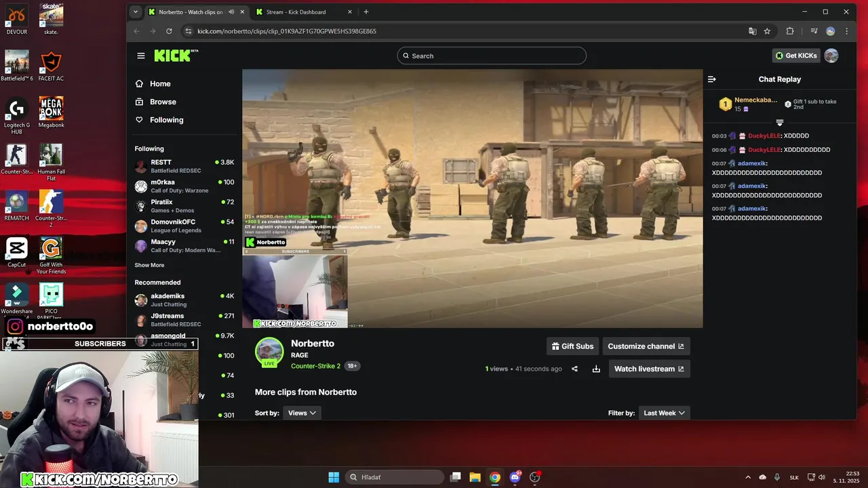868x488 pixels.
Task: Open REMATCH desktop shortcut
Action: click(x=17, y=206)
